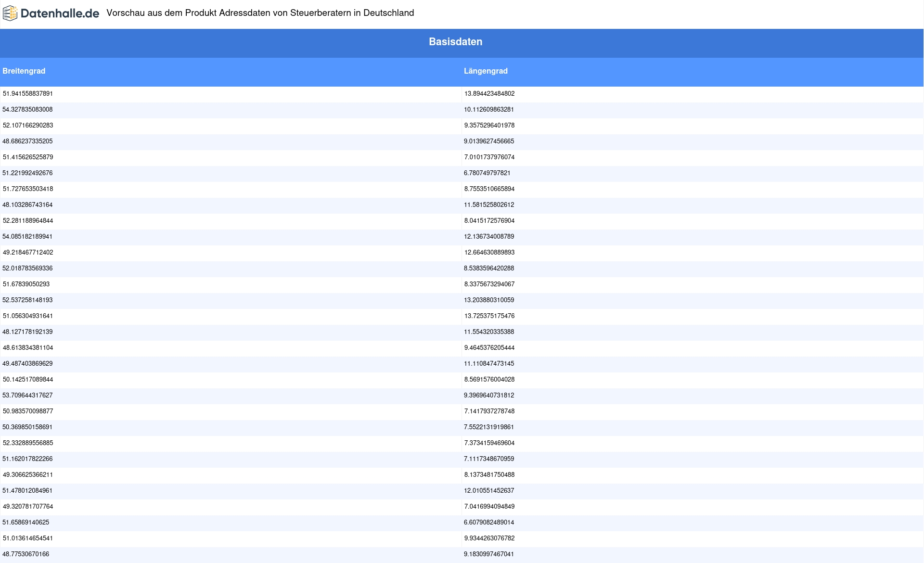
Task: Select latitude value 51.415626525879
Action: [x=28, y=157]
